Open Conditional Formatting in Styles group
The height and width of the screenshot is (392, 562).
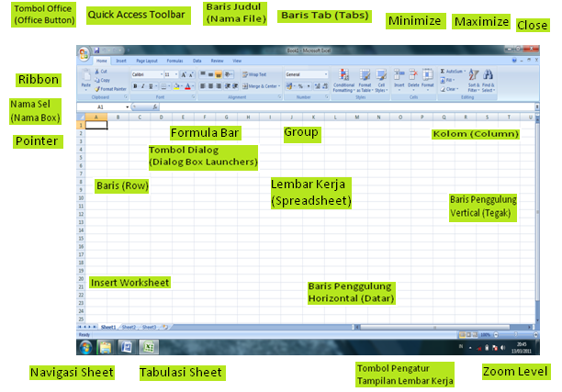(x=343, y=80)
